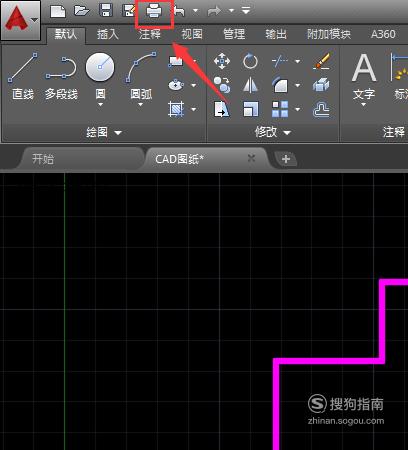The image size is (408, 450).
Task: Redo the last undone action
Action: pyautogui.click(x=214, y=11)
